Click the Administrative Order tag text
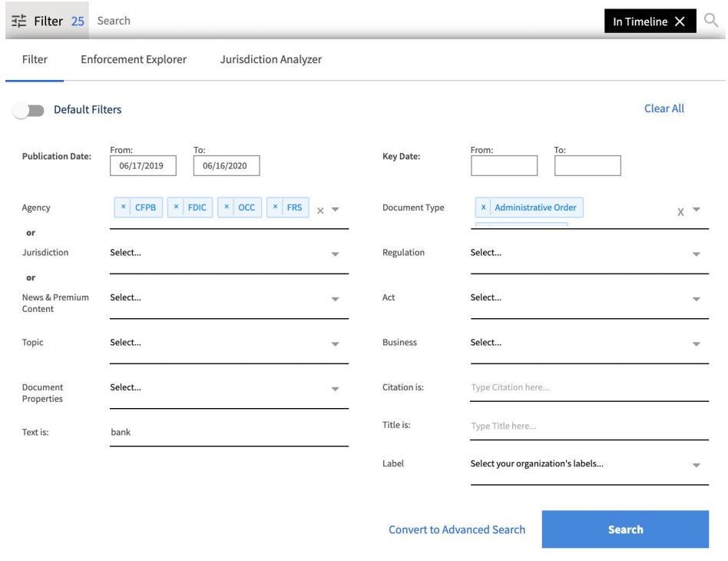This screenshot has width=728, height=561. coord(535,207)
